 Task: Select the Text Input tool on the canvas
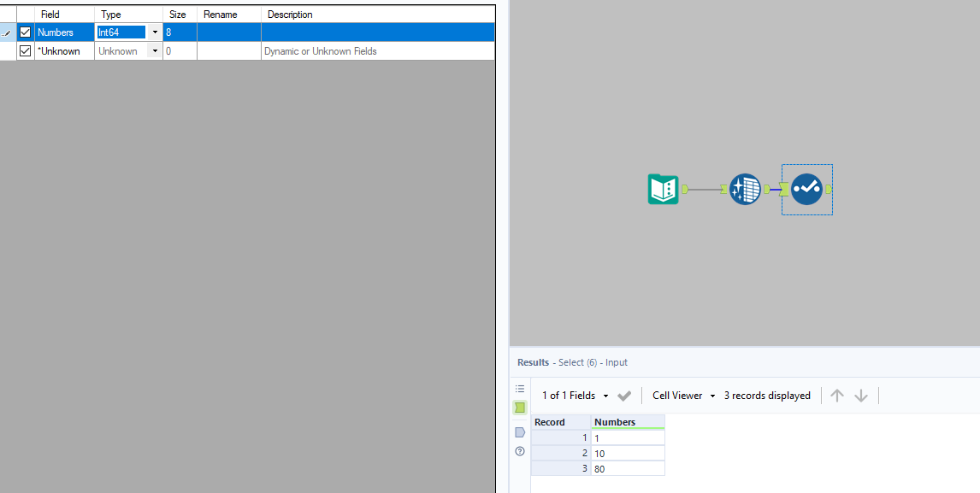[x=664, y=189]
